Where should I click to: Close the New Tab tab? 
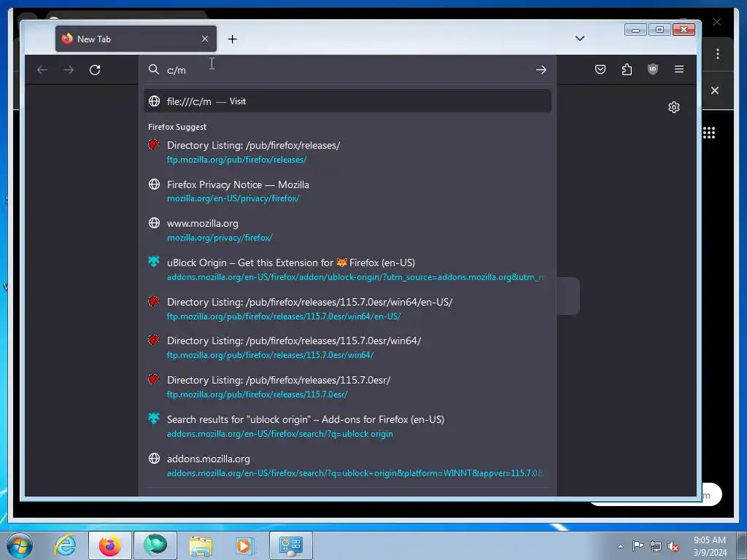point(205,39)
